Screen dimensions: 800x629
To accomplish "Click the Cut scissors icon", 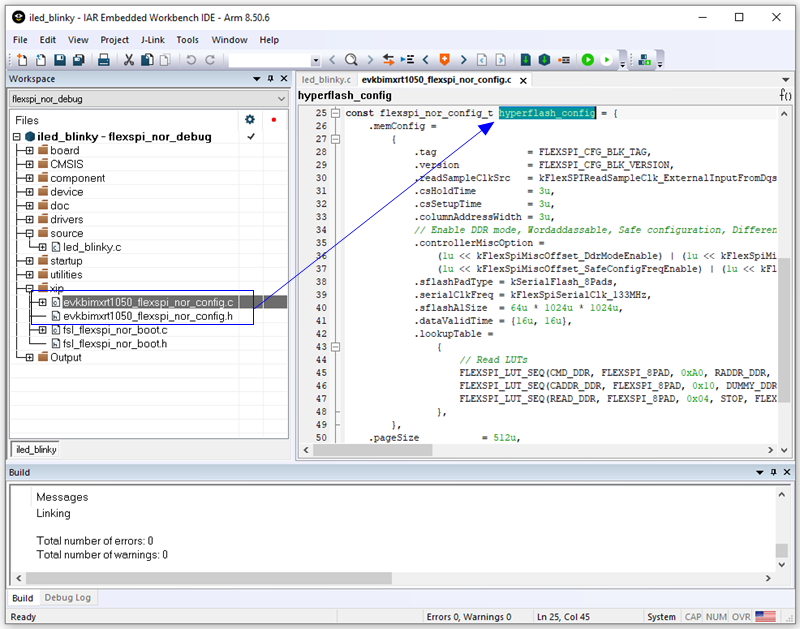I will coord(129,60).
